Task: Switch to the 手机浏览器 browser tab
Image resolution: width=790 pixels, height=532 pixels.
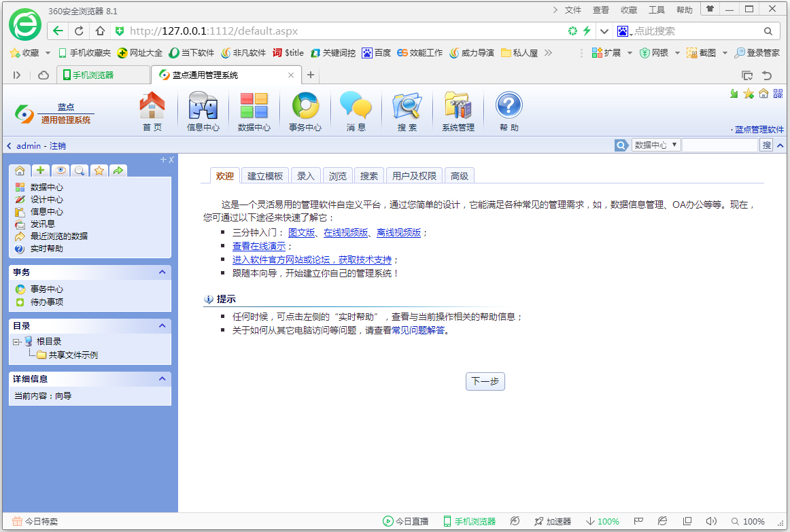Action: pyautogui.click(x=103, y=75)
